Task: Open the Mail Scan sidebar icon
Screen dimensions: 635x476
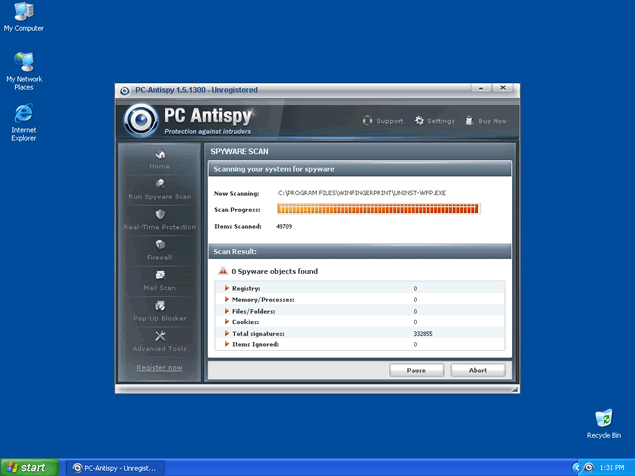Action: [159, 276]
